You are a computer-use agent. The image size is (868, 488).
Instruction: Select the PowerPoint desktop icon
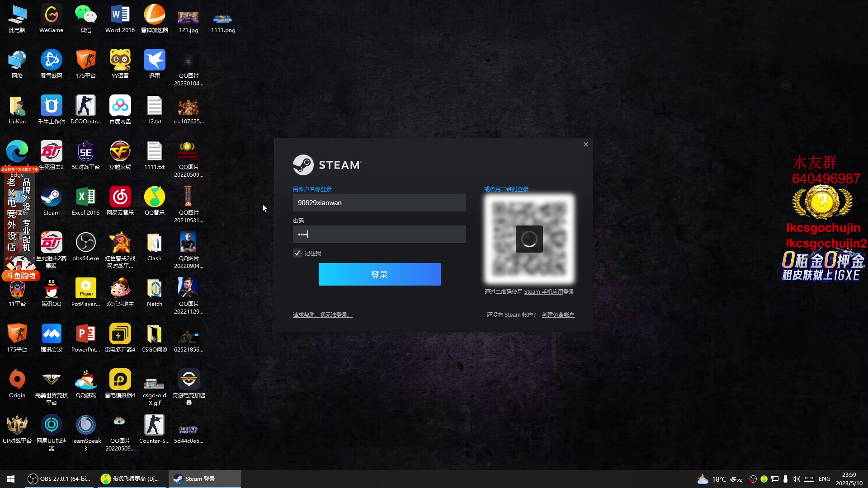coord(85,338)
